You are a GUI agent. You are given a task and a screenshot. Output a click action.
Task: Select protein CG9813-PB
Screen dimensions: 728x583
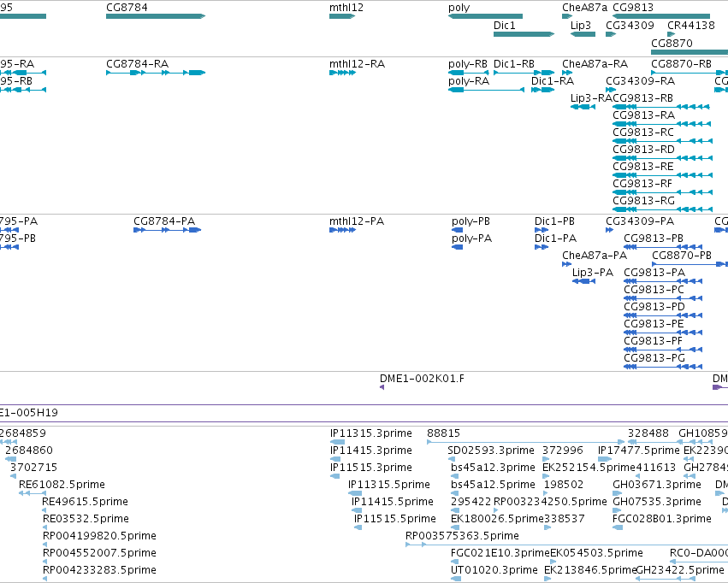pos(663,247)
